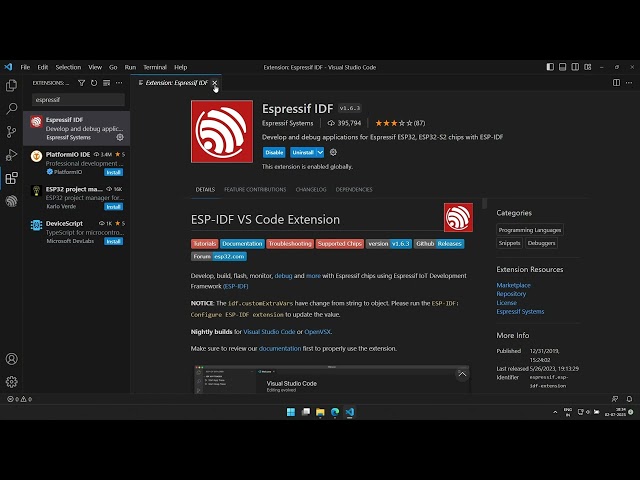Screen dimensions: 640x480
Task: Open the Terminal menu
Action: point(155,67)
